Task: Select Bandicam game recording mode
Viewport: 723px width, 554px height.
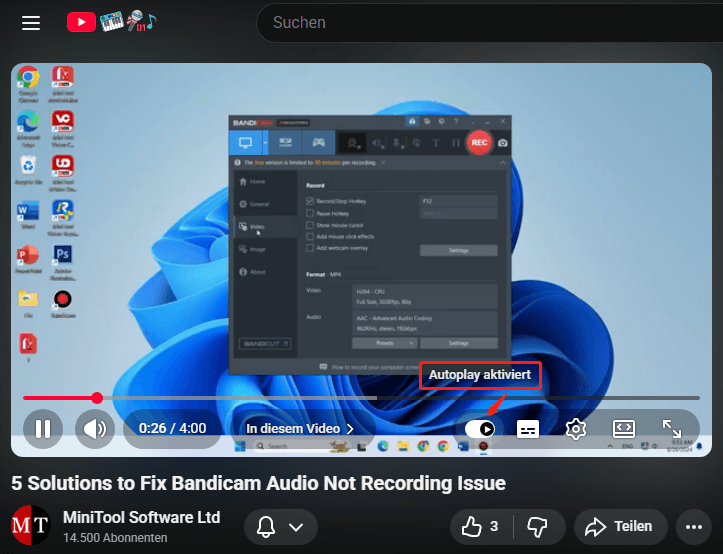Action: [318, 143]
